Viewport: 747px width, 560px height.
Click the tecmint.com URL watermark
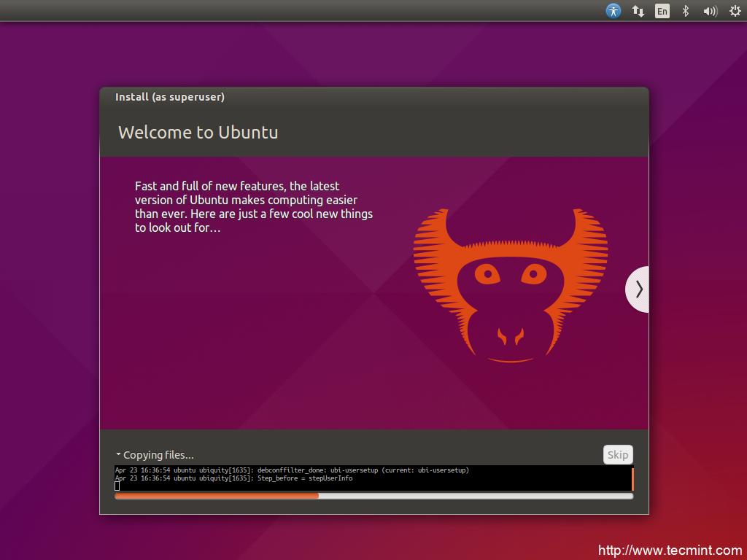670,551
